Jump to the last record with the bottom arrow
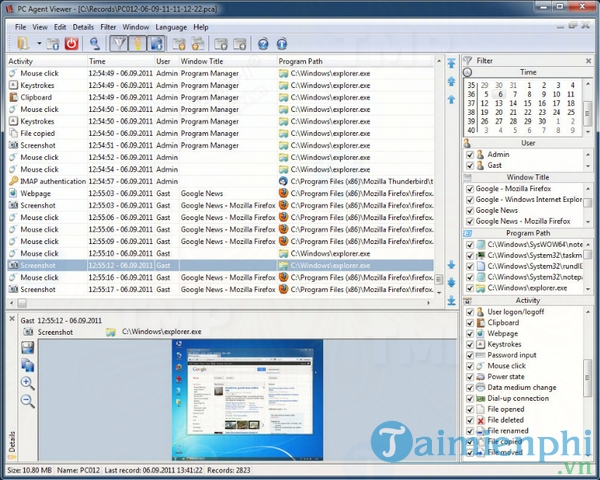The image size is (600, 480). tap(452, 300)
